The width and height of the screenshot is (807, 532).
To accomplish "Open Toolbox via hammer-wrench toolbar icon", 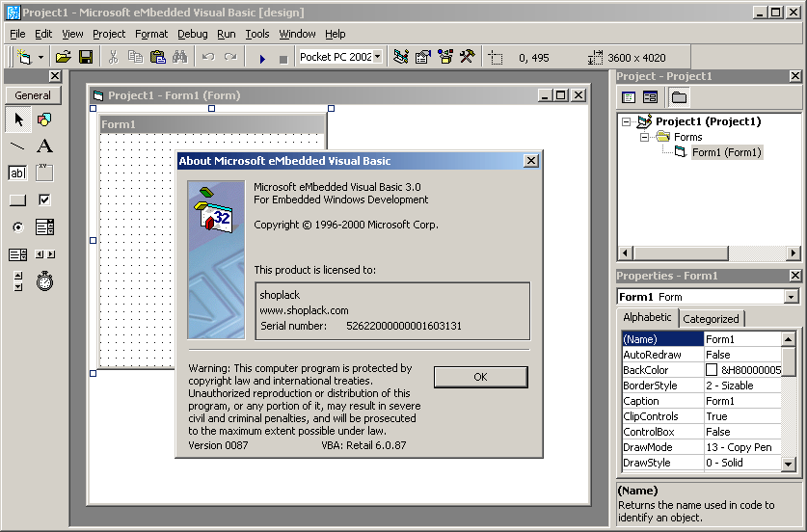I will point(468,57).
